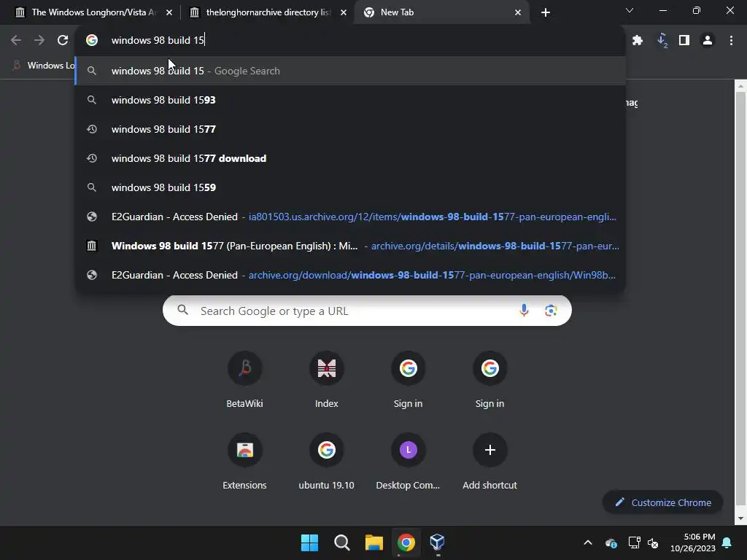Open VirtualBox from the taskbar
The image size is (747, 560).
438,542
